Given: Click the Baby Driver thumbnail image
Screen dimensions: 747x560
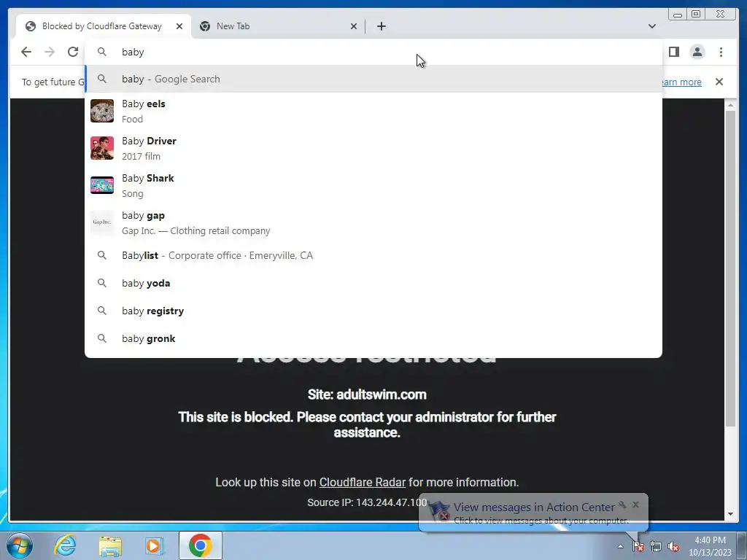Looking at the screenshot, I should 102,148.
